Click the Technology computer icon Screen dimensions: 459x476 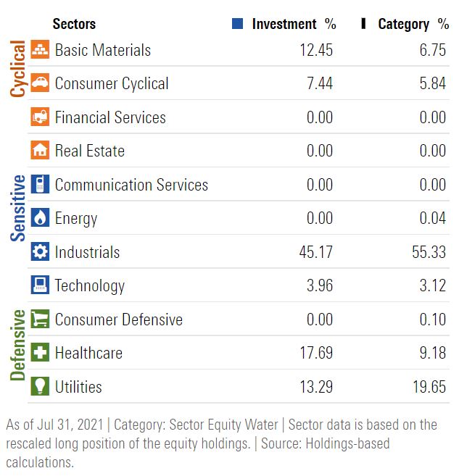[40, 285]
